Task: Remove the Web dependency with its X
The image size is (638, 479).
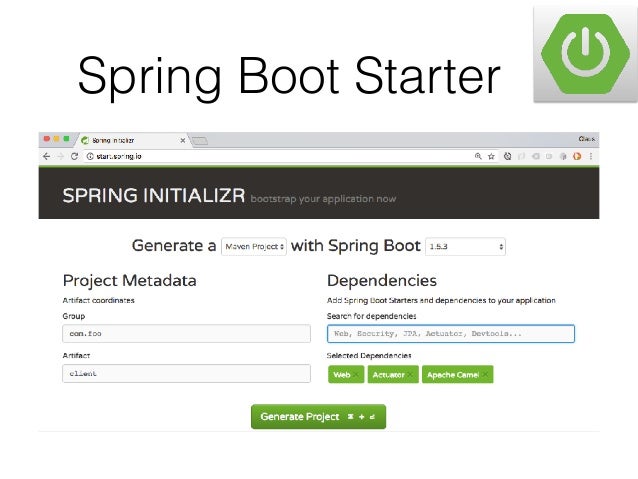Action: (x=356, y=375)
